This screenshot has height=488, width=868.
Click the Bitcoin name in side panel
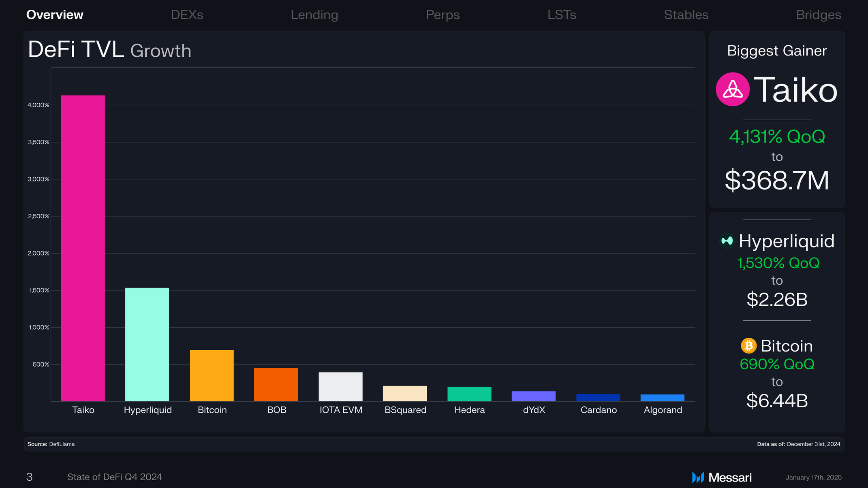tap(787, 346)
